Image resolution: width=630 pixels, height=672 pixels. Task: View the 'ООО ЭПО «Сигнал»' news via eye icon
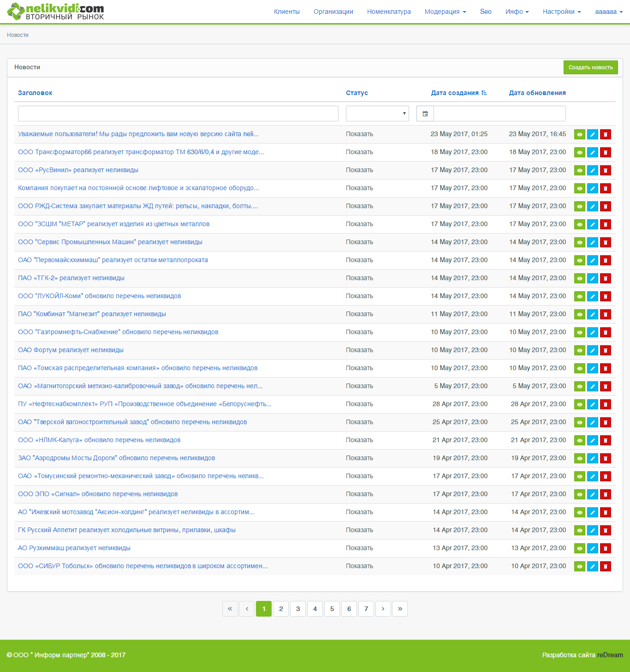click(x=580, y=494)
